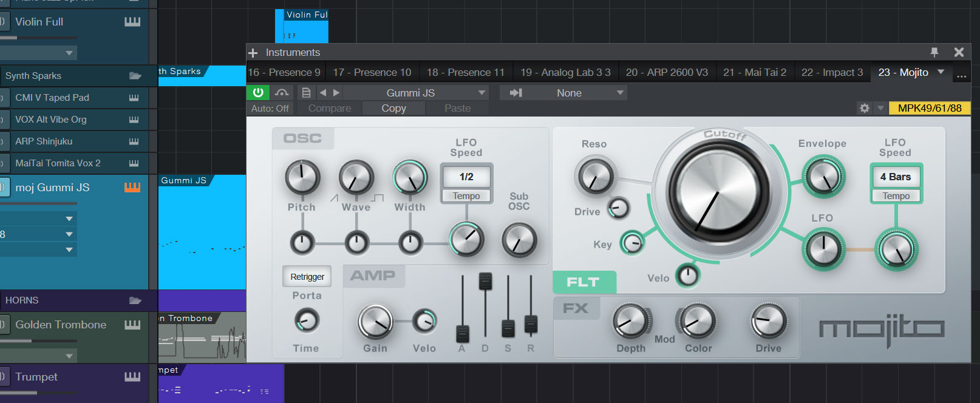Toggle Tempo sync under OSC LFO Speed

pyautogui.click(x=466, y=196)
